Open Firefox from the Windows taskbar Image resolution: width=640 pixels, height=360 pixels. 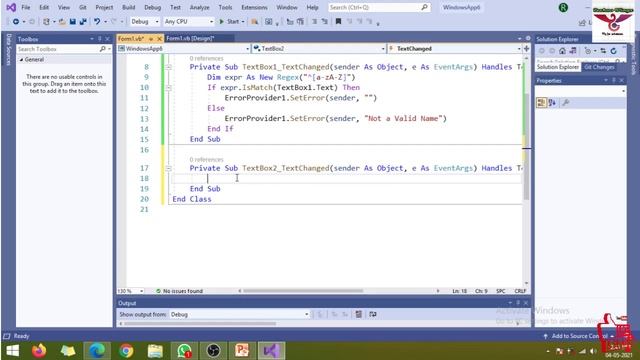click(x=39, y=351)
